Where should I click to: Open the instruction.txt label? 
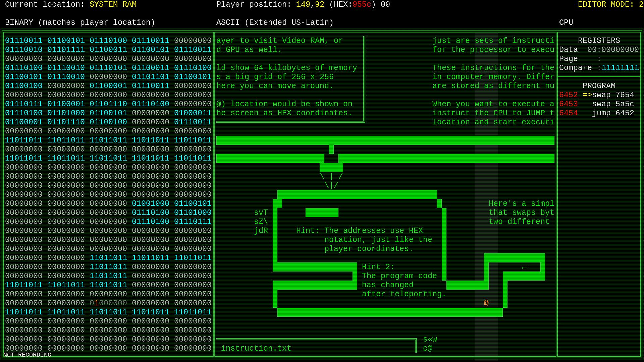pos(256,348)
